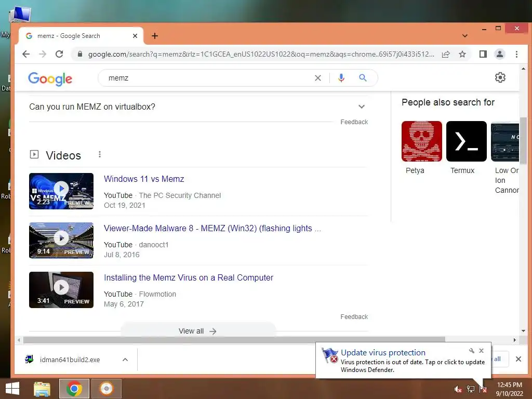
Task: Bookmark this page with star icon
Action: (462, 54)
